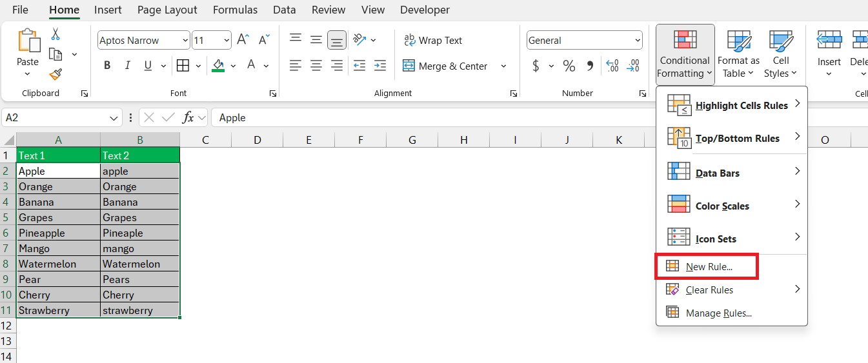This screenshot has width=868, height=363.
Task: Open Color Scales submenu
Action: click(x=732, y=206)
